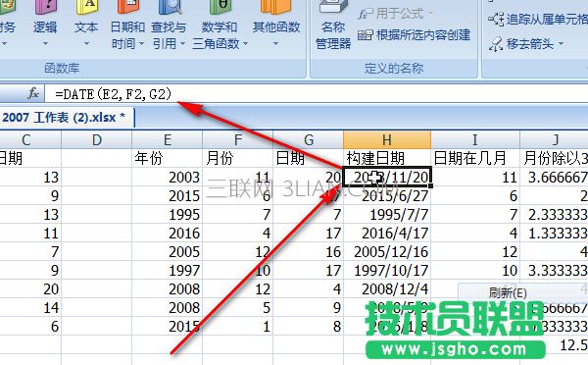
Task: Expand the 其他函数 dropdown arrow
Action: [275, 43]
